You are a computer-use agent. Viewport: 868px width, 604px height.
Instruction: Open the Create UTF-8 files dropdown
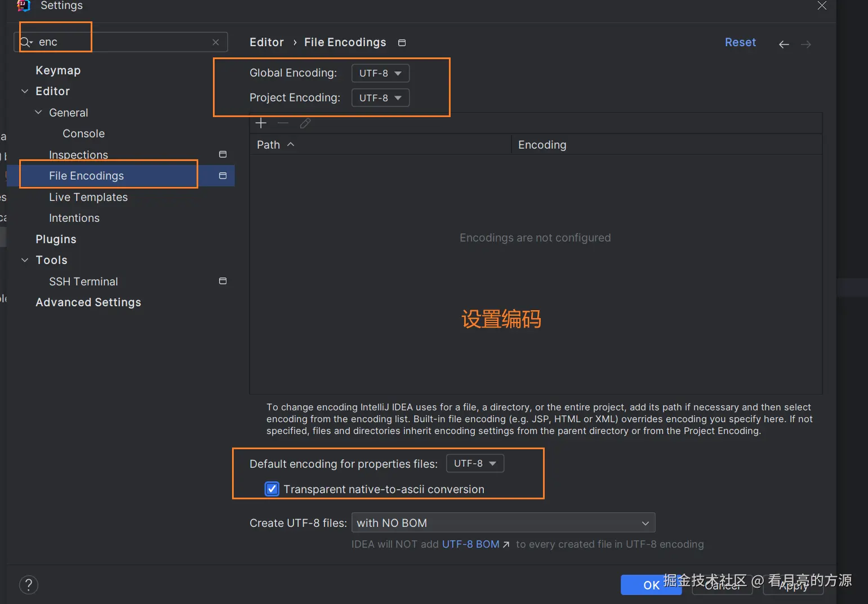(503, 522)
